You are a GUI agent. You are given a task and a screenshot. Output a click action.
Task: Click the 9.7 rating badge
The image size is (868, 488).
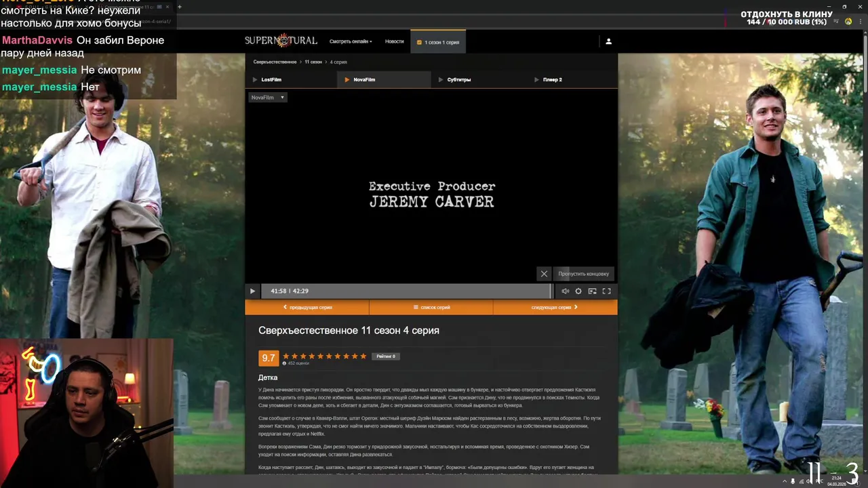click(269, 358)
